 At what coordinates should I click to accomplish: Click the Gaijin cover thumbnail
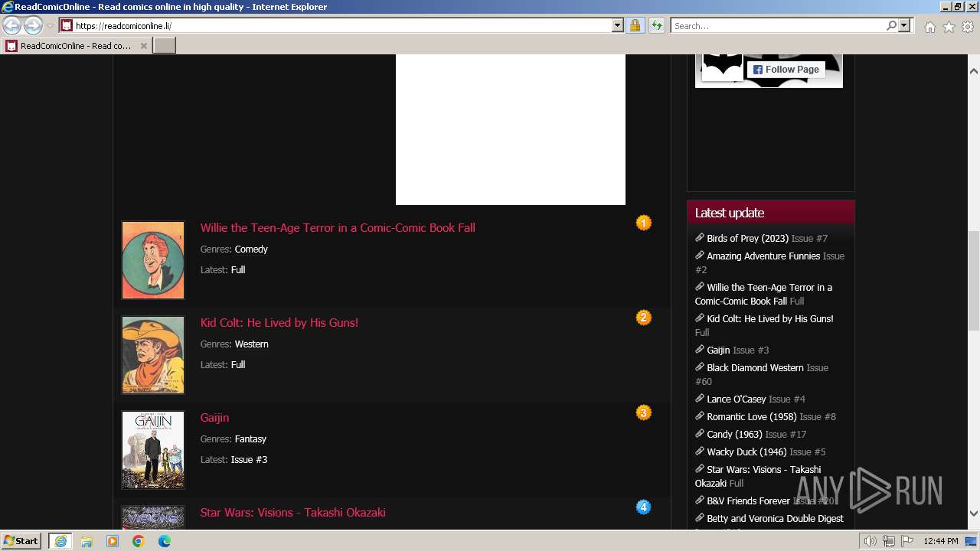[153, 450]
